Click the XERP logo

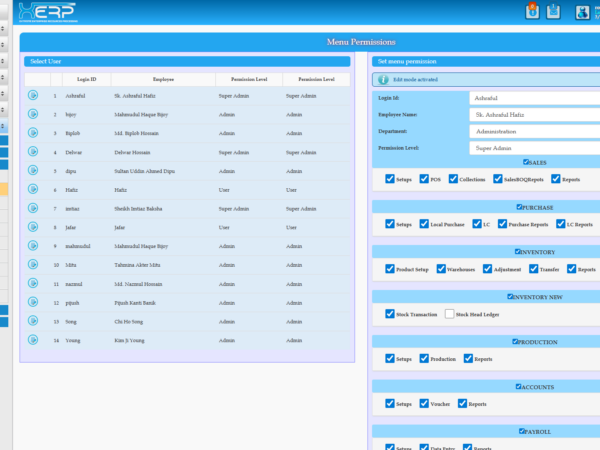tap(48, 12)
